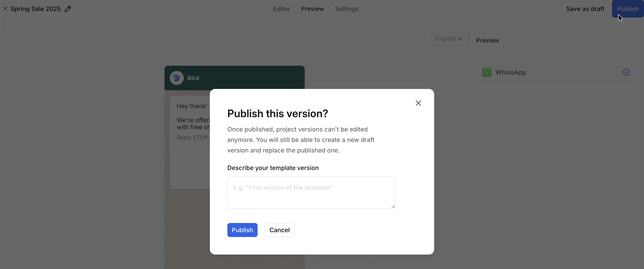Grab the textarea resize handle corner
Viewport: 644px width, 269px height.
tap(393, 207)
